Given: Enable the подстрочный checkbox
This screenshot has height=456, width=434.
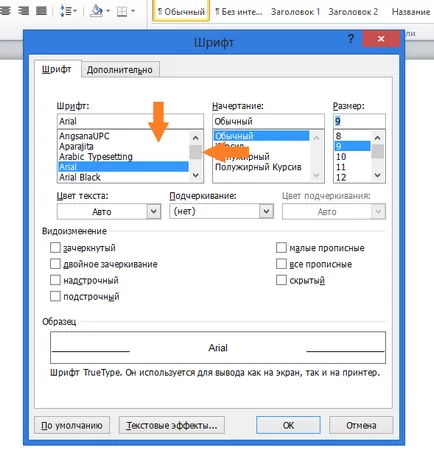Looking at the screenshot, I should click(55, 296).
